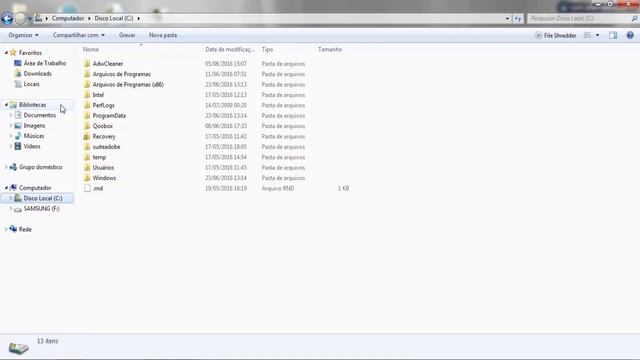Select the PerfLogs folder name

tap(104, 105)
